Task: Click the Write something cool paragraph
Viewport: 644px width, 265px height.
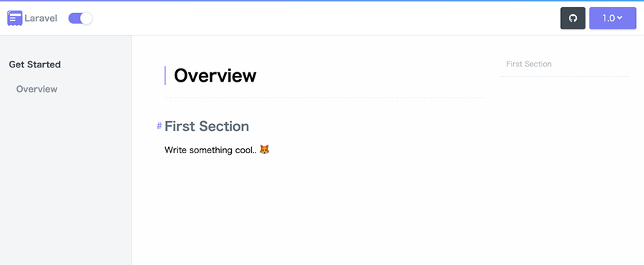Action: point(217,150)
